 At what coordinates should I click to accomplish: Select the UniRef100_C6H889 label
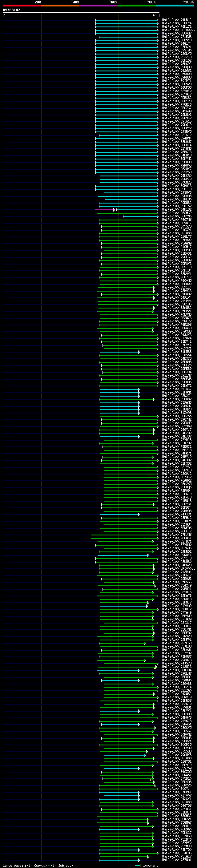tap(176, 260)
